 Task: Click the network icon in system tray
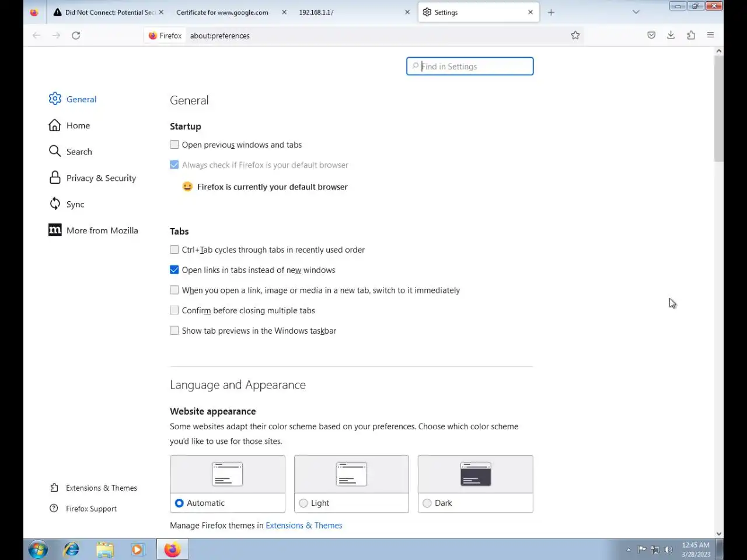point(655,549)
